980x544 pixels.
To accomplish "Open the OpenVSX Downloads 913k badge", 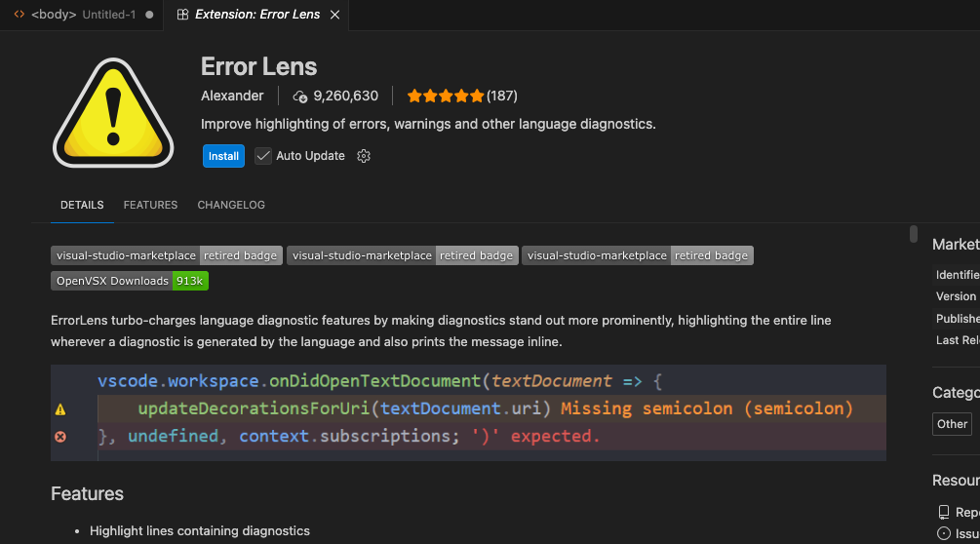I will 130,281.
